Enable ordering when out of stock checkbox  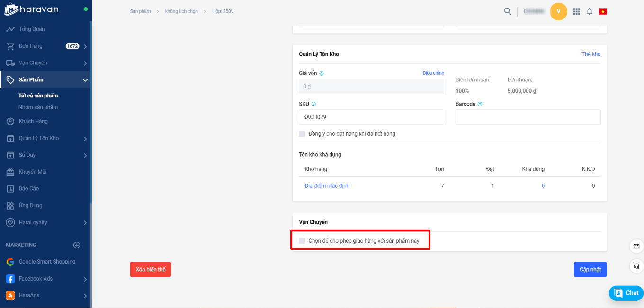(x=302, y=134)
